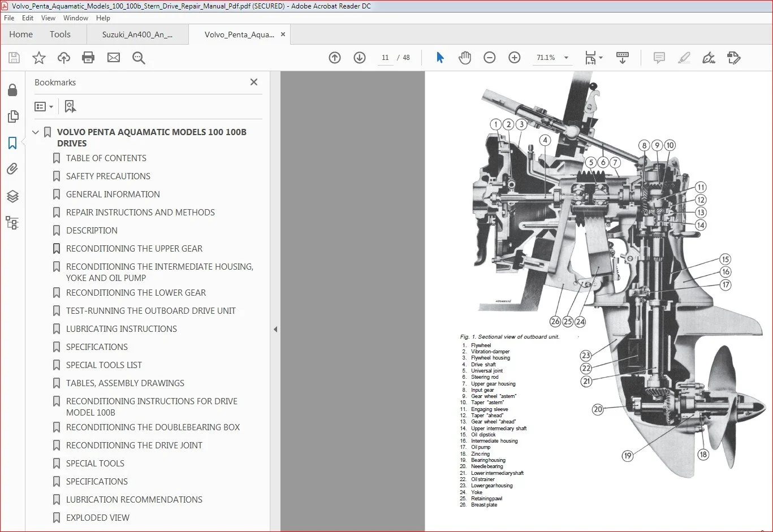Open the EXPLODED VIEW bookmark
Screen dimensions: 773x532
point(98,518)
